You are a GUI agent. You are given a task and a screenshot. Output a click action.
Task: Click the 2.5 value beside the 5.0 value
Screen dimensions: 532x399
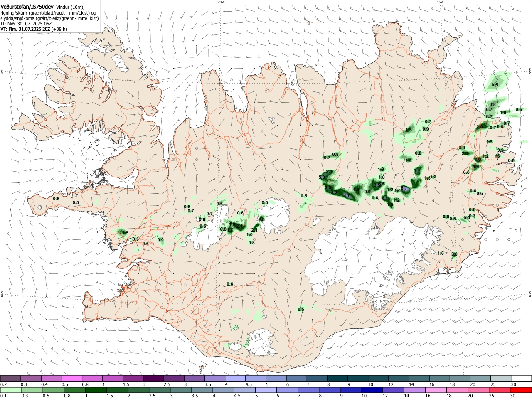point(328,188)
